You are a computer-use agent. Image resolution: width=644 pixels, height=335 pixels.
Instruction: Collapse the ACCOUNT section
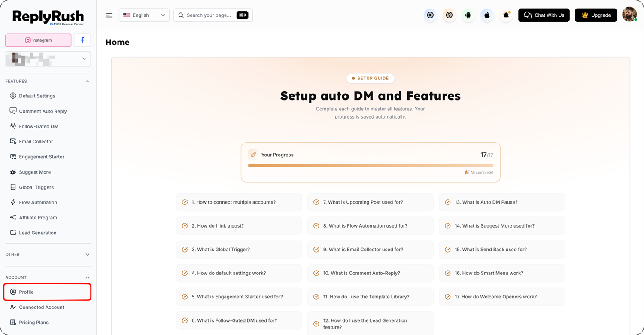pos(88,277)
